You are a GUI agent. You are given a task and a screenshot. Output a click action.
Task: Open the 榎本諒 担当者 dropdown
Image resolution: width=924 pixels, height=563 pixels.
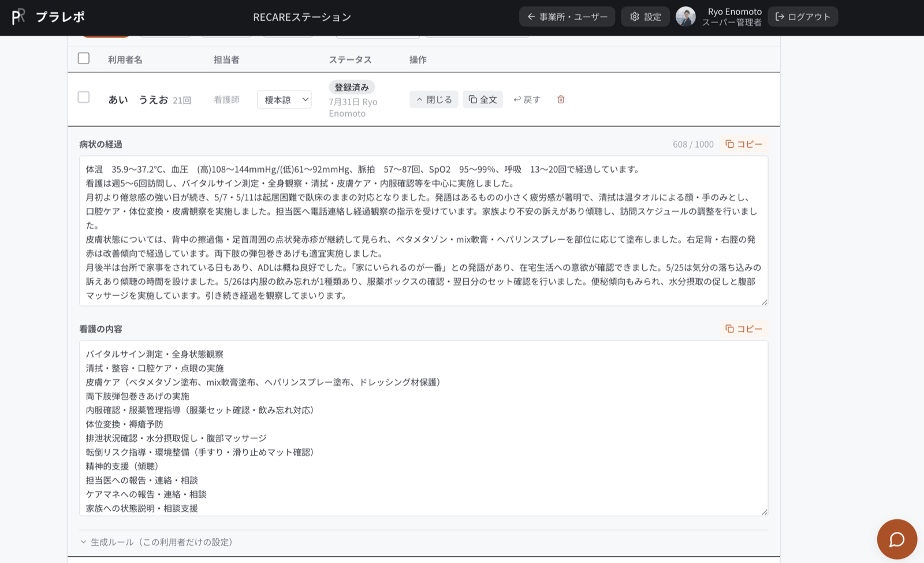coord(284,99)
